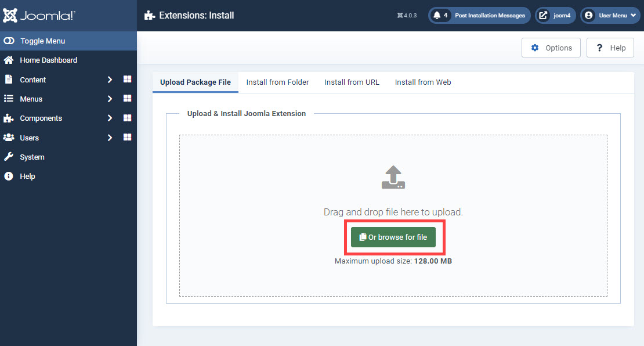Click the external link icon beside joom4
The image size is (644, 346).
[543, 16]
